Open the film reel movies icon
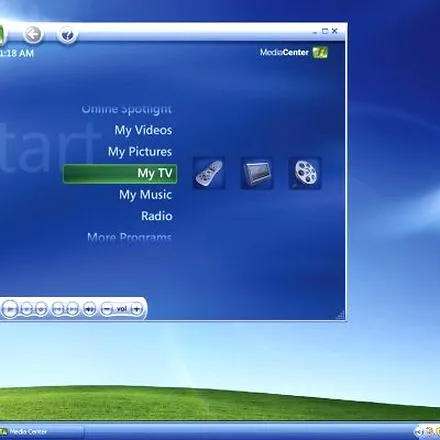This screenshot has height=440, width=440. tap(305, 173)
